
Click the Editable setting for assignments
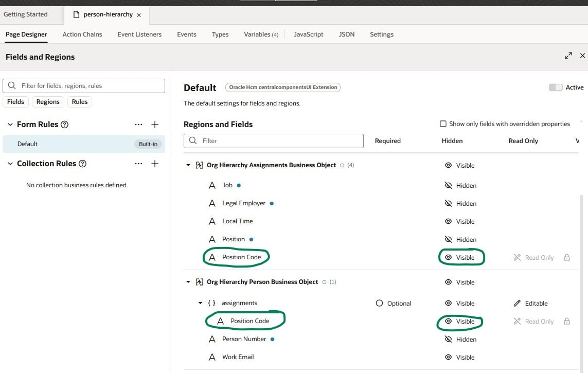point(530,303)
